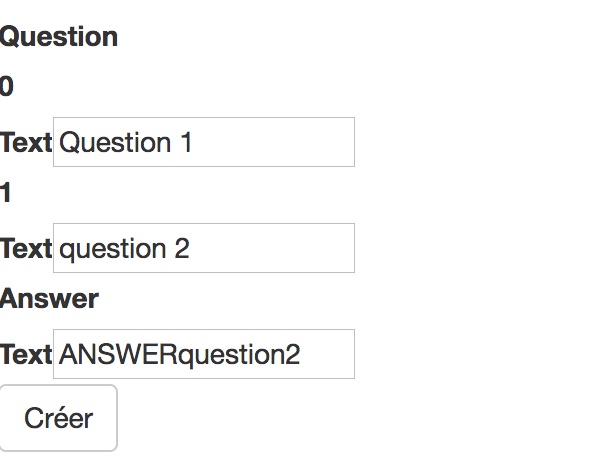Click the Question heading
Image resolution: width=616 pixels, height=458 pixels.
59,37
